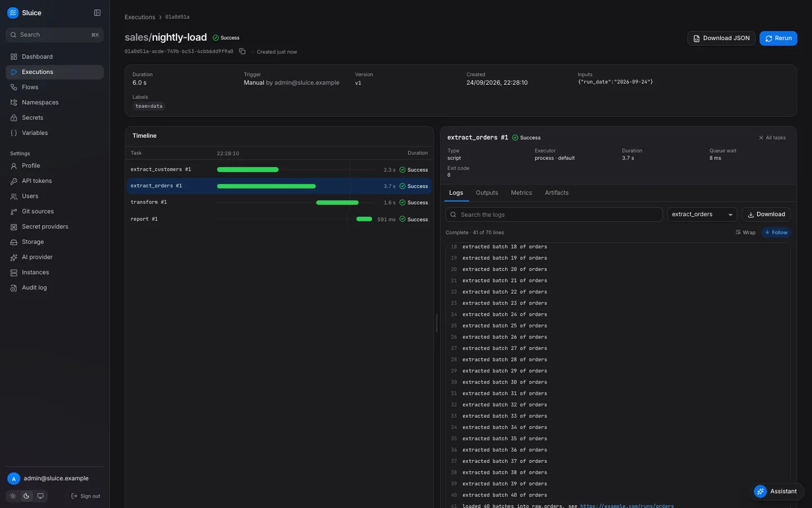
Task: Focus the Search the logs field
Action: (x=554, y=214)
